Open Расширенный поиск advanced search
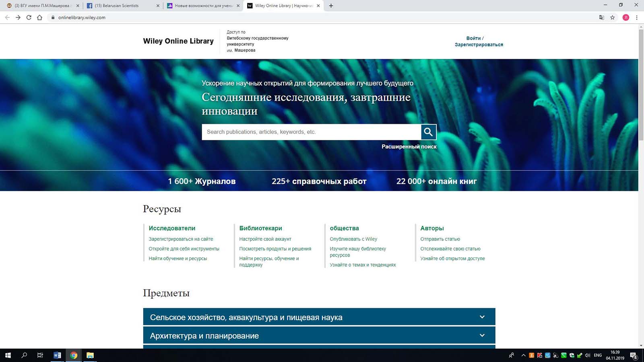 point(409,147)
